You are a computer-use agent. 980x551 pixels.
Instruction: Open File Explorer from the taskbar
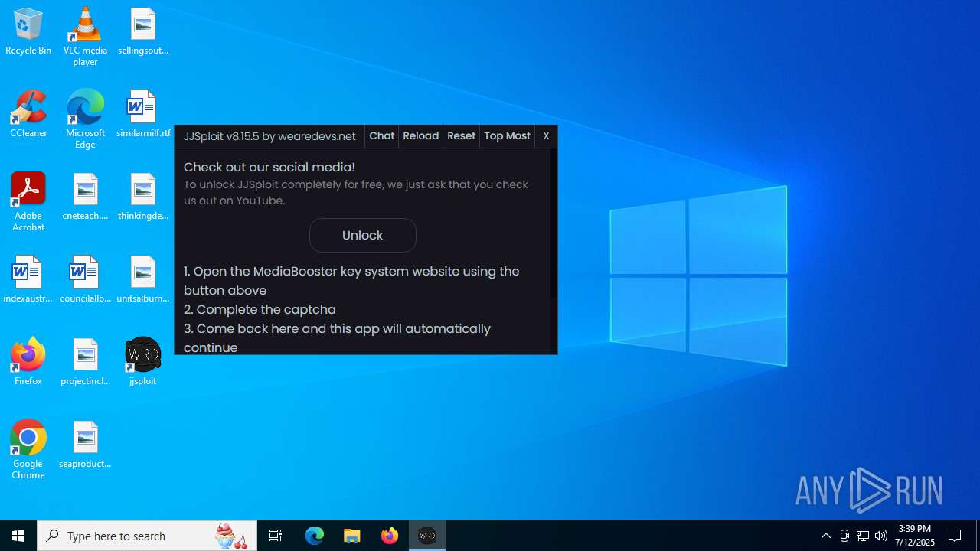coord(352,536)
